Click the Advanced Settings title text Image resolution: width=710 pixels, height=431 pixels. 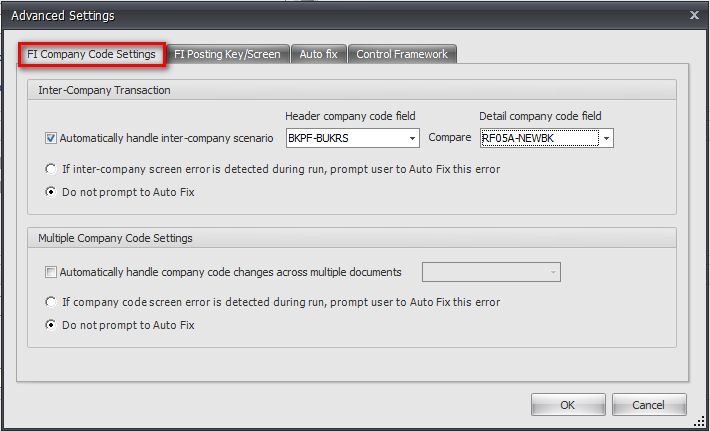63,16
